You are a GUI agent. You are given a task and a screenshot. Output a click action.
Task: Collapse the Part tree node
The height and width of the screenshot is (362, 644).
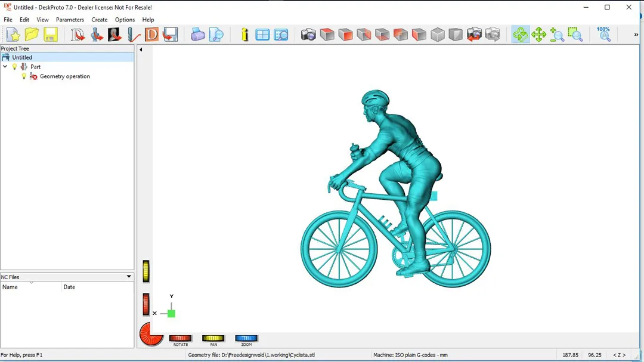[5, 67]
